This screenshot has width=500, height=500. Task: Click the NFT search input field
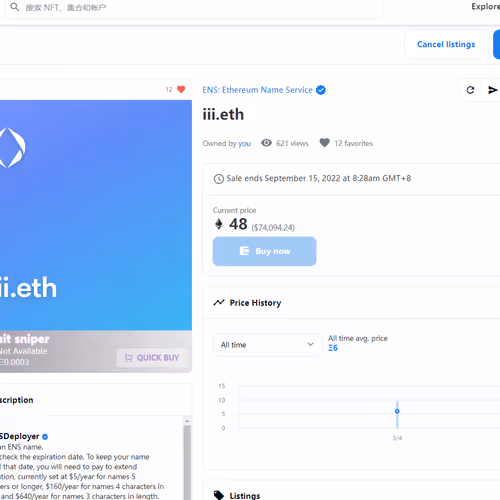tap(193, 7)
